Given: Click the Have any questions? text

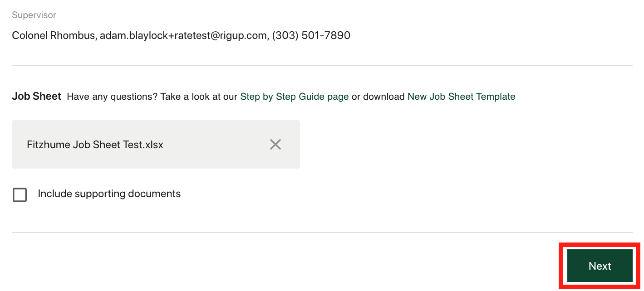Looking at the screenshot, I should pos(112,97).
